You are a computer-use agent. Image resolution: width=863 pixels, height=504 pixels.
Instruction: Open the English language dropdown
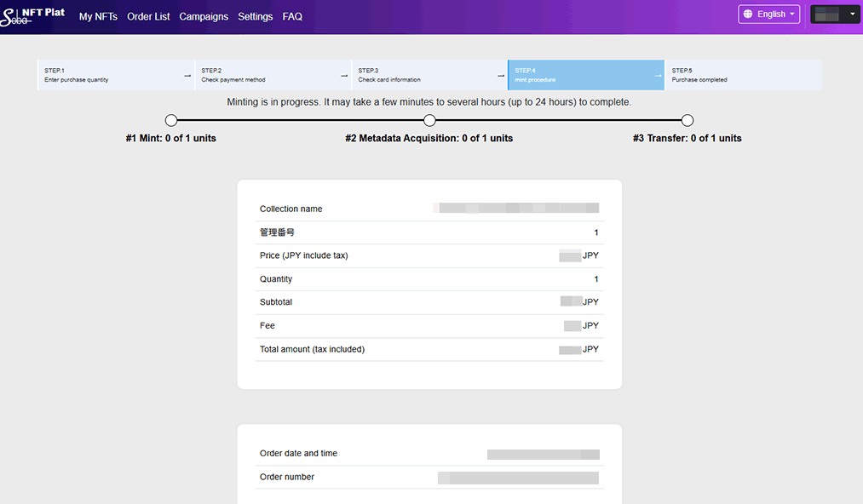(x=769, y=14)
